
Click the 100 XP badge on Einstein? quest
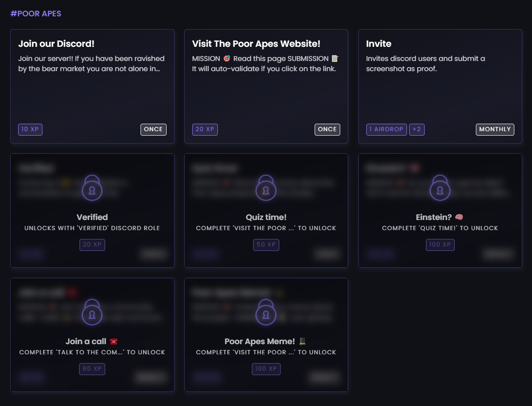tap(440, 245)
